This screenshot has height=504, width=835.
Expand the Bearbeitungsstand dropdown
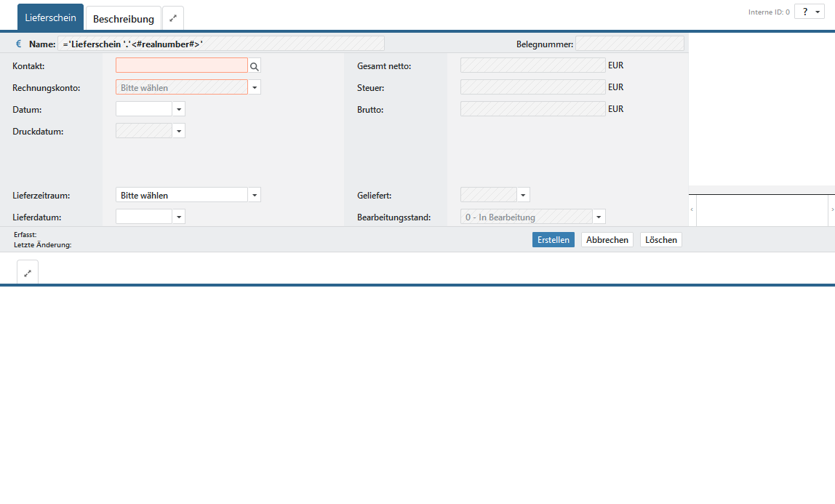[599, 217]
